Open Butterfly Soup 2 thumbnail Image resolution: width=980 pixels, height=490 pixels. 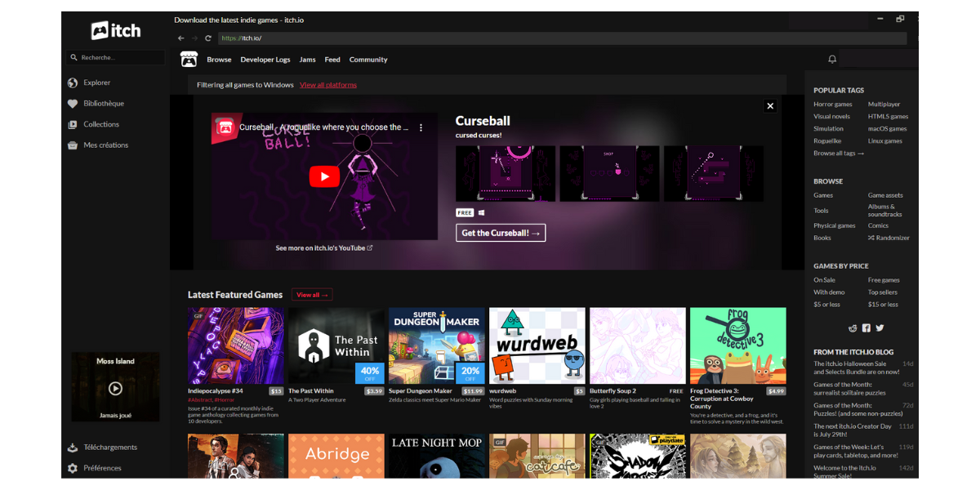[638, 345]
